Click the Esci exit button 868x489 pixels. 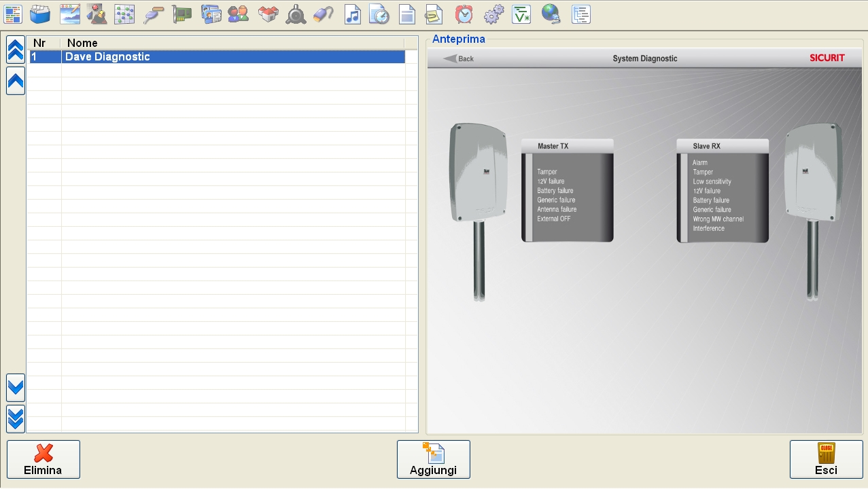point(826,459)
